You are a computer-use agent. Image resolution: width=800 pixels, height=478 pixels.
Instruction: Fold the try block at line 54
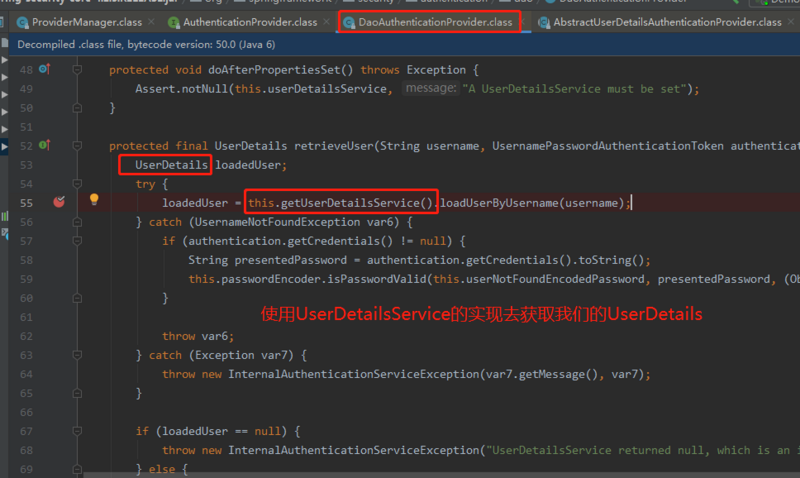point(77,184)
